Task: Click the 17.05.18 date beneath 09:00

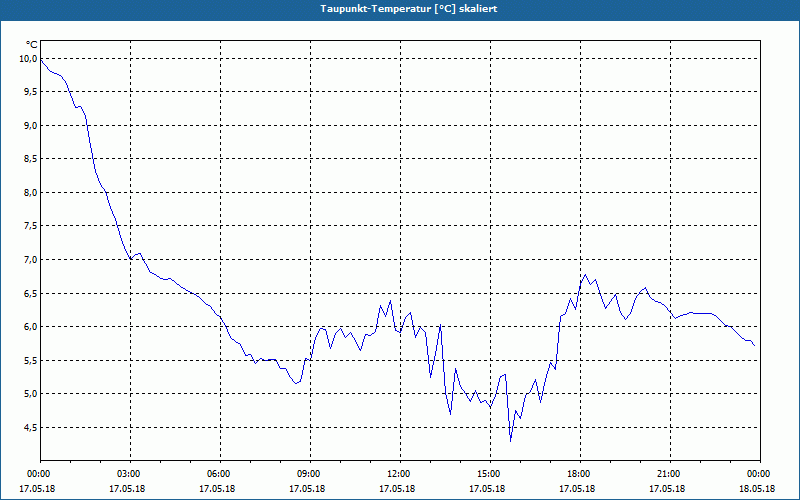Action: pyautogui.click(x=307, y=489)
